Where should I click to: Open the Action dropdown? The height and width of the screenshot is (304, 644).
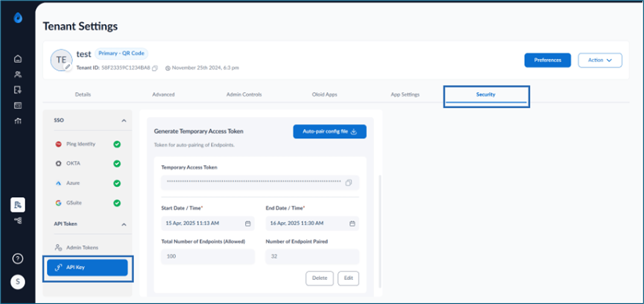(600, 60)
